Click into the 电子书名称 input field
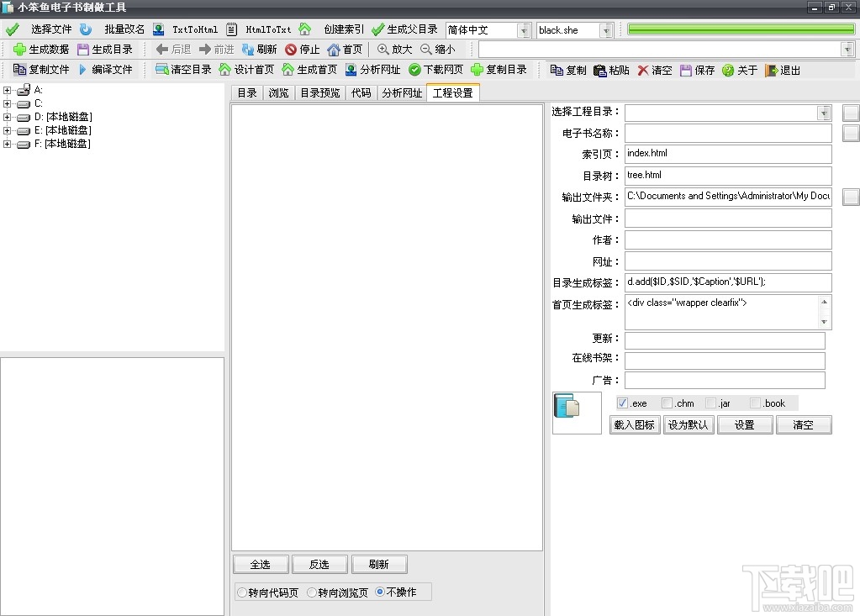 tap(728, 133)
